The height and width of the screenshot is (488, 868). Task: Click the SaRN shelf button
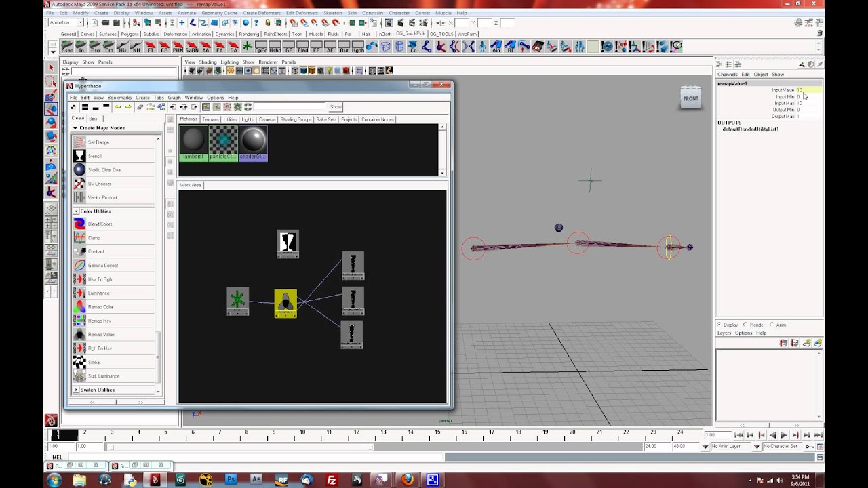(x=192, y=47)
